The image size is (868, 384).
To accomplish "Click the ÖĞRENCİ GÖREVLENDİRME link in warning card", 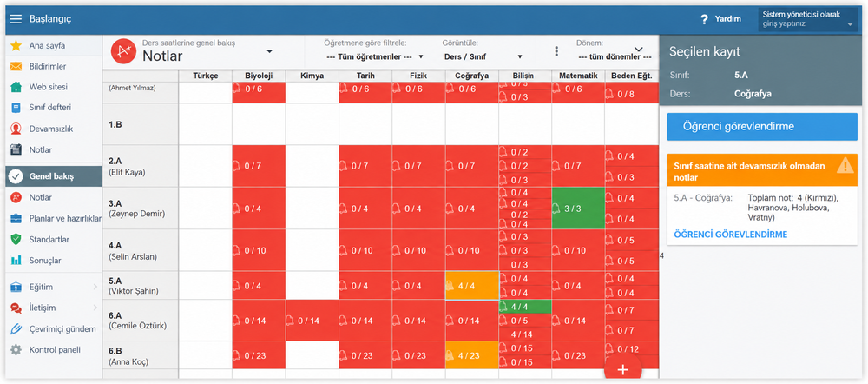I will pyautogui.click(x=730, y=235).
